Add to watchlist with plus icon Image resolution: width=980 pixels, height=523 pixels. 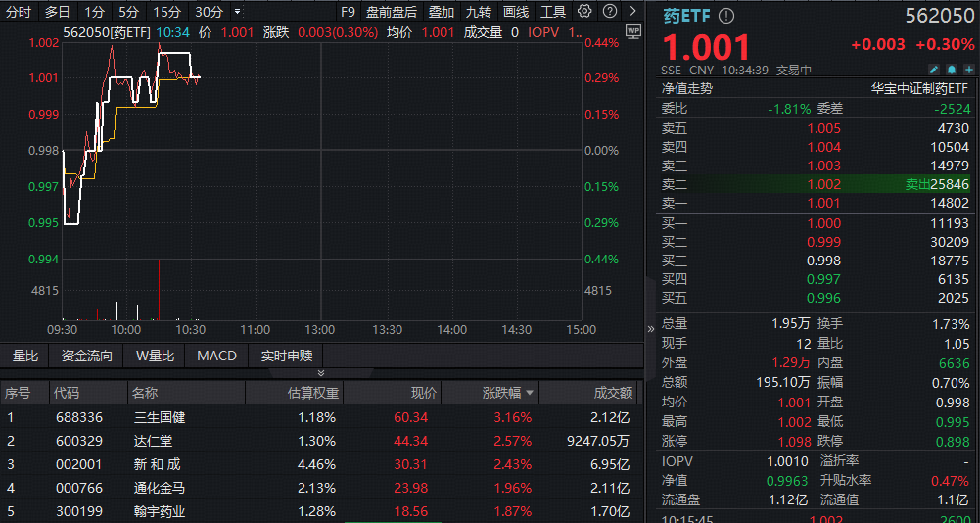point(968,70)
